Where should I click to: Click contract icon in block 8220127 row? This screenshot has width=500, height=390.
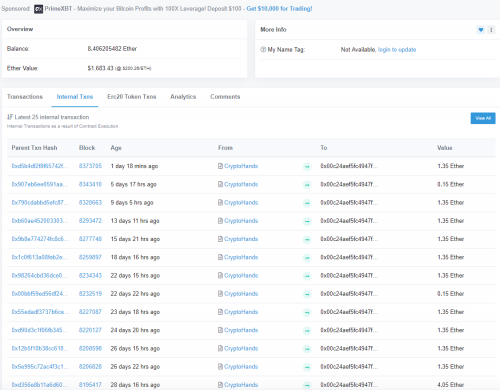click(220, 330)
